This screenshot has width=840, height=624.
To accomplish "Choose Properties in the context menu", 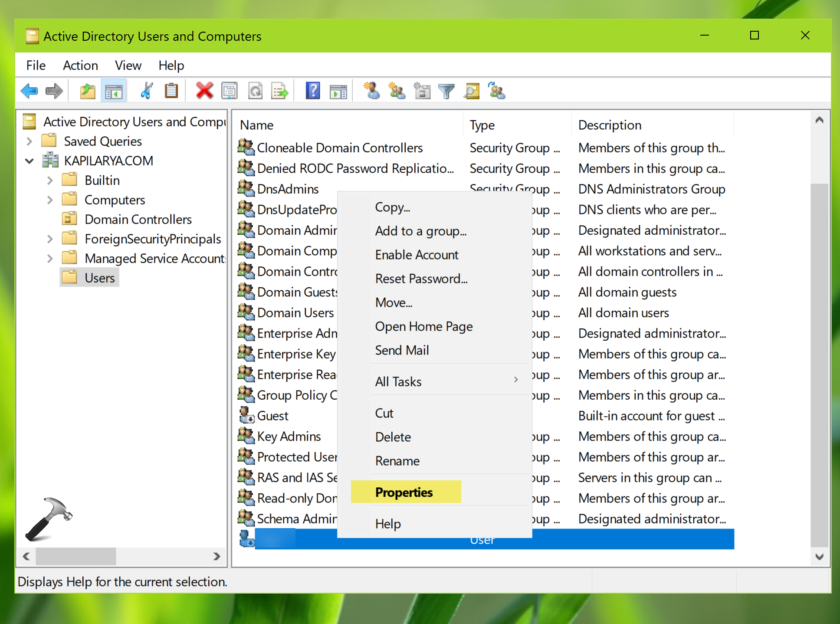I will tap(404, 492).
